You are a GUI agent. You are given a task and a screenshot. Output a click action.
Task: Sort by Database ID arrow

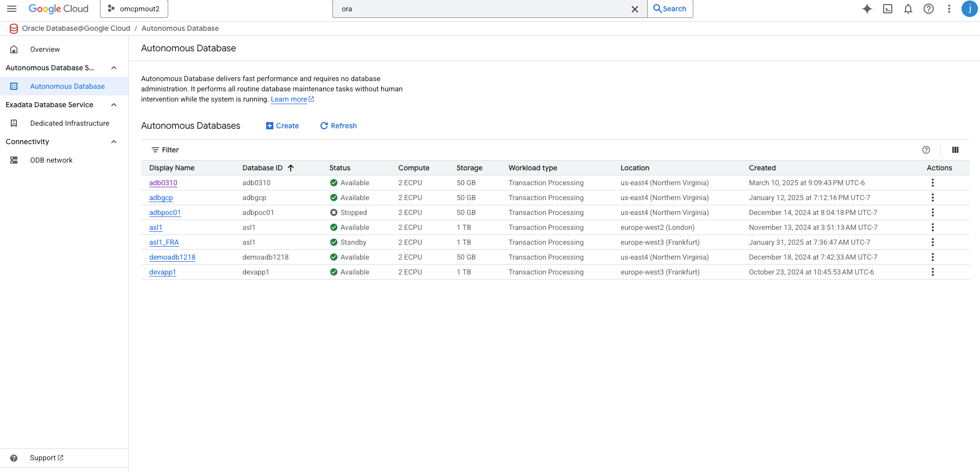click(291, 168)
